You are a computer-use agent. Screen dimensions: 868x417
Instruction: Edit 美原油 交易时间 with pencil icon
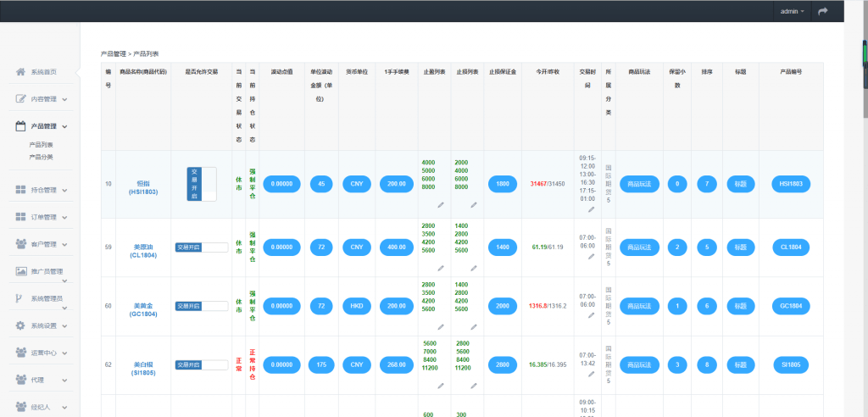(x=591, y=257)
